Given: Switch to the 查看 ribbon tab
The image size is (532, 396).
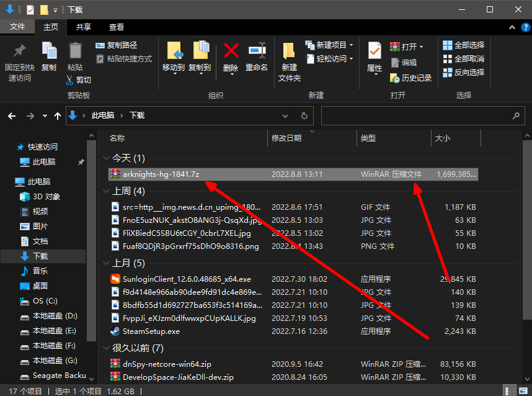Looking at the screenshot, I should pos(116,27).
